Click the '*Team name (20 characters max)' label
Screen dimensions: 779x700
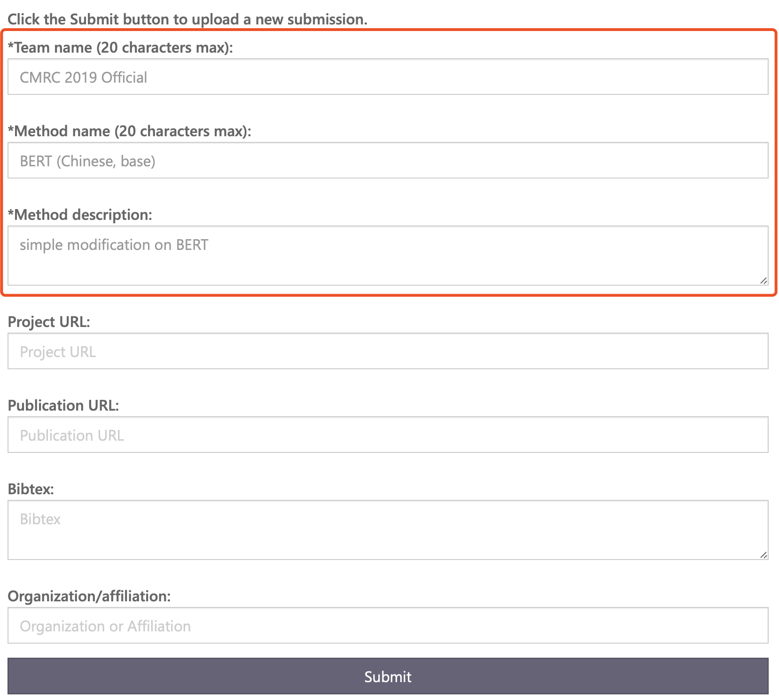click(120, 47)
